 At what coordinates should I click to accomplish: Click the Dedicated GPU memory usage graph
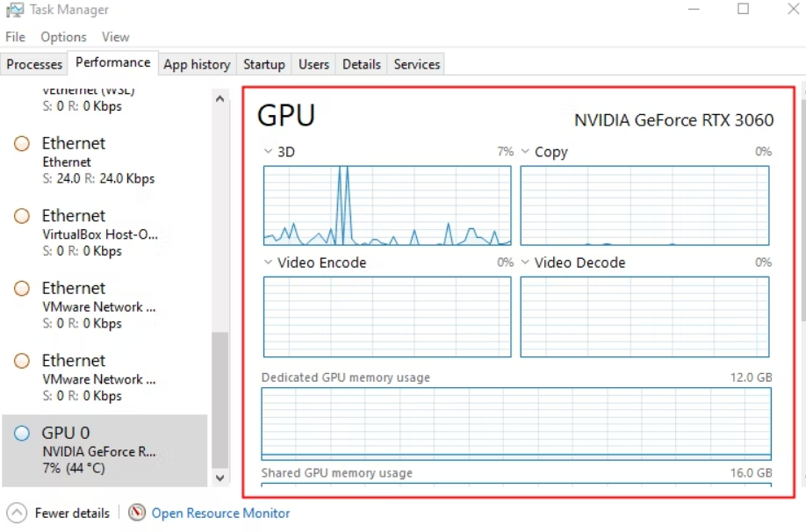point(516,424)
